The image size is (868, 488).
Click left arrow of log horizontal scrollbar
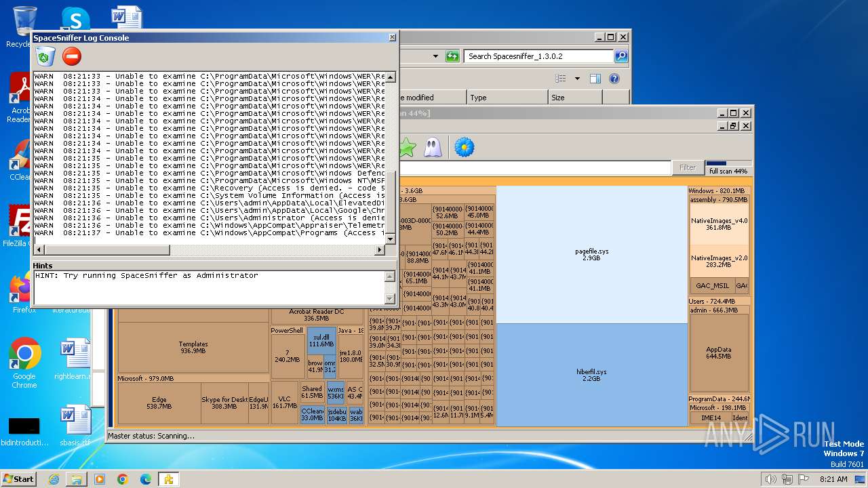click(x=39, y=250)
